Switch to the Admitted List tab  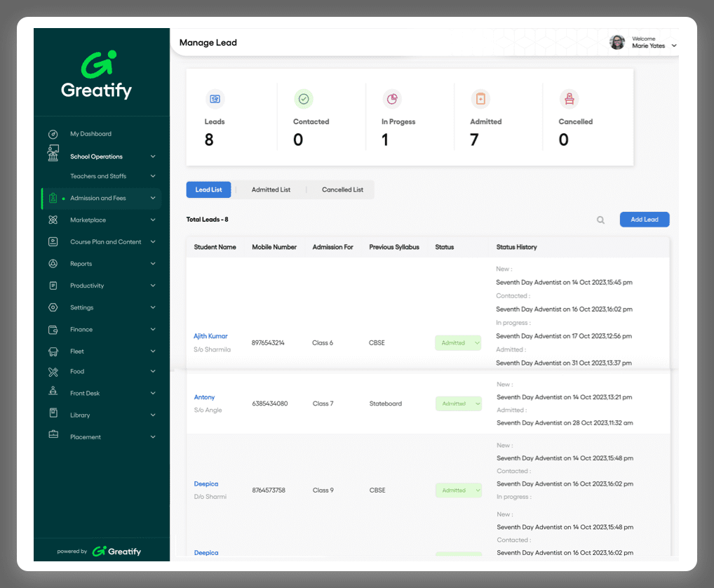pyautogui.click(x=271, y=190)
